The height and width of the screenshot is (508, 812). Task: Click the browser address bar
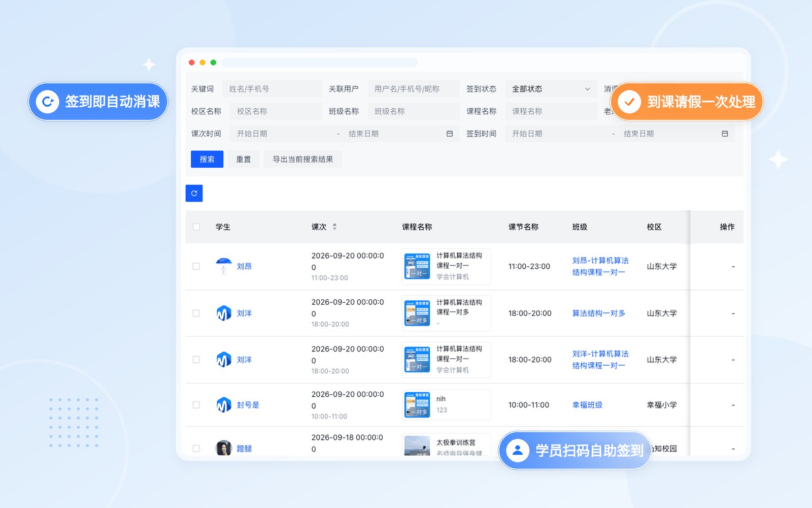point(320,62)
